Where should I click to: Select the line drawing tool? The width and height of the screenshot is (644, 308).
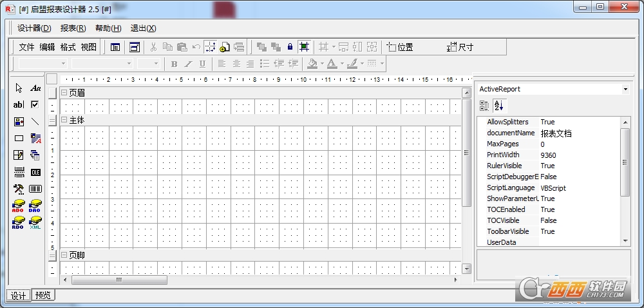35,122
